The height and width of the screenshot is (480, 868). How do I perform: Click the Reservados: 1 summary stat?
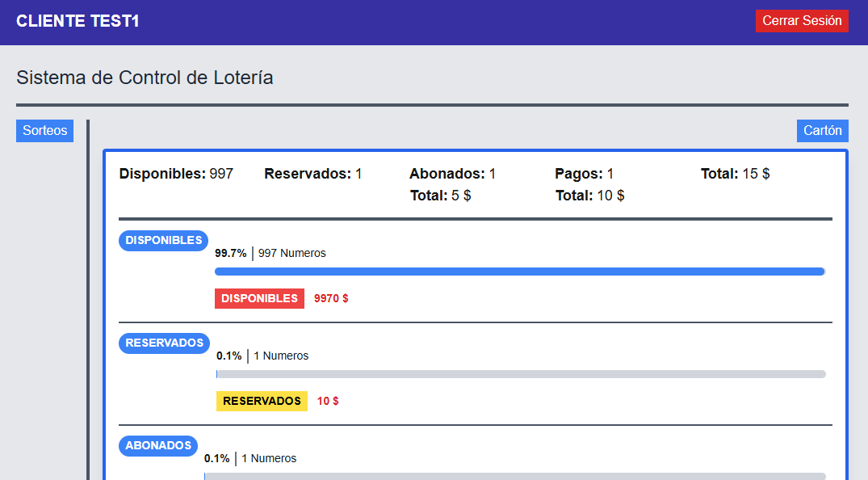[313, 174]
